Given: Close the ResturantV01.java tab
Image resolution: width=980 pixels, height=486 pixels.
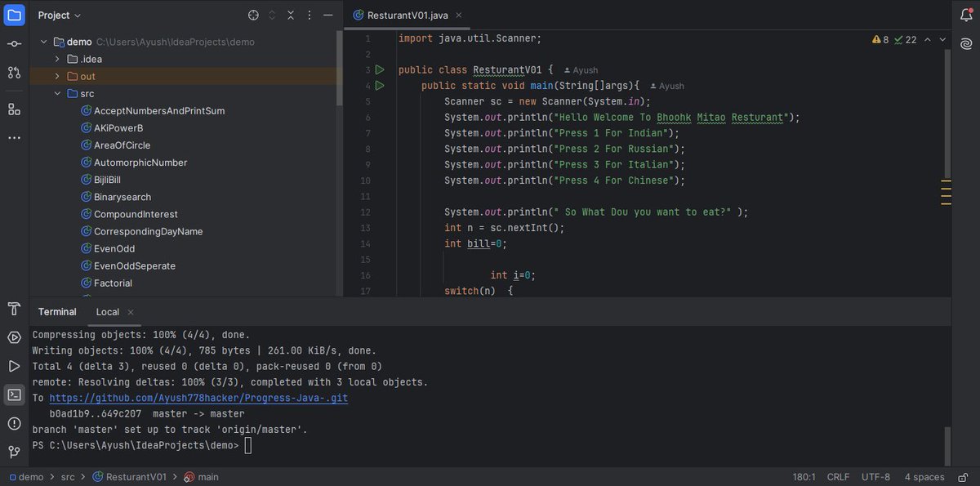Looking at the screenshot, I should point(458,15).
